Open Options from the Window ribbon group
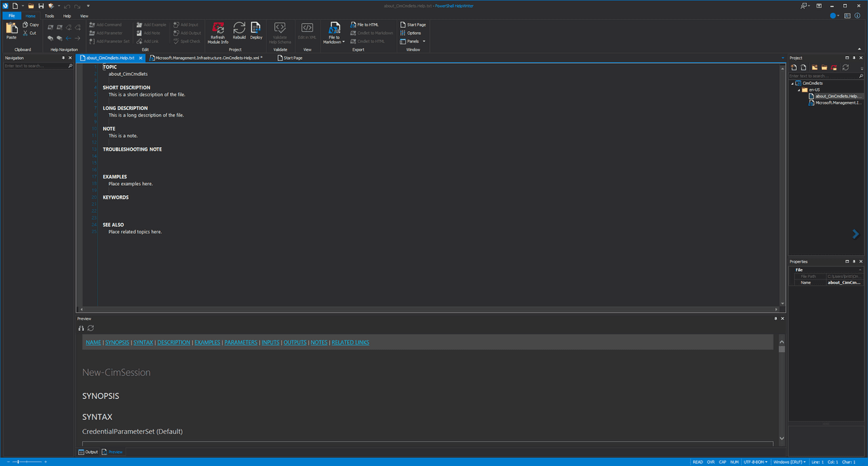This screenshot has height=466, width=868. pyautogui.click(x=410, y=33)
